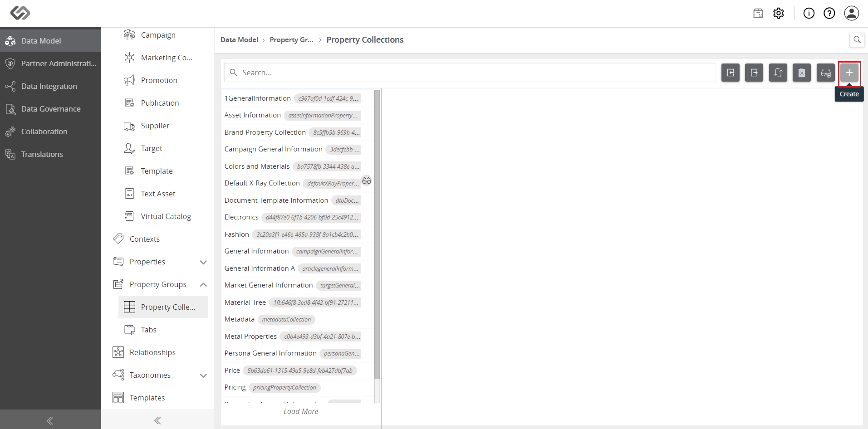Image resolution: width=868 pixels, height=429 pixels.
Task: Click the collection list scrollbar
Action: pyautogui.click(x=377, y=234)
